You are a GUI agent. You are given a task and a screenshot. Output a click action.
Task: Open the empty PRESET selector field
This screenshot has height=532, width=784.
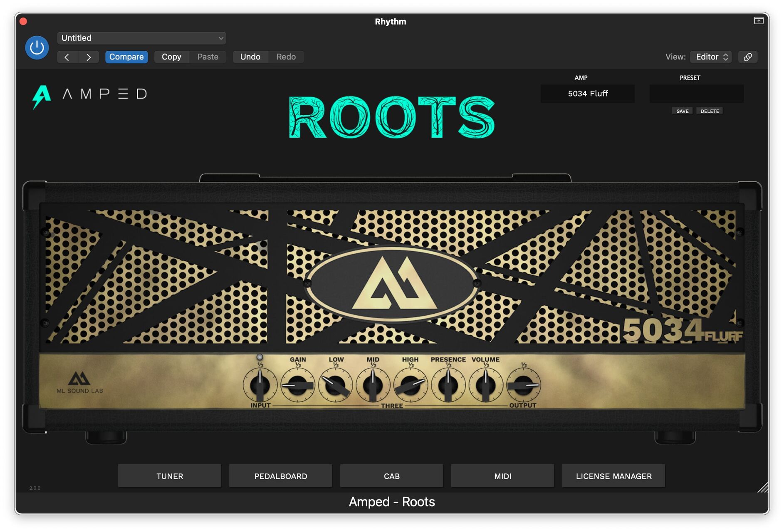click(x=696, y=94)
